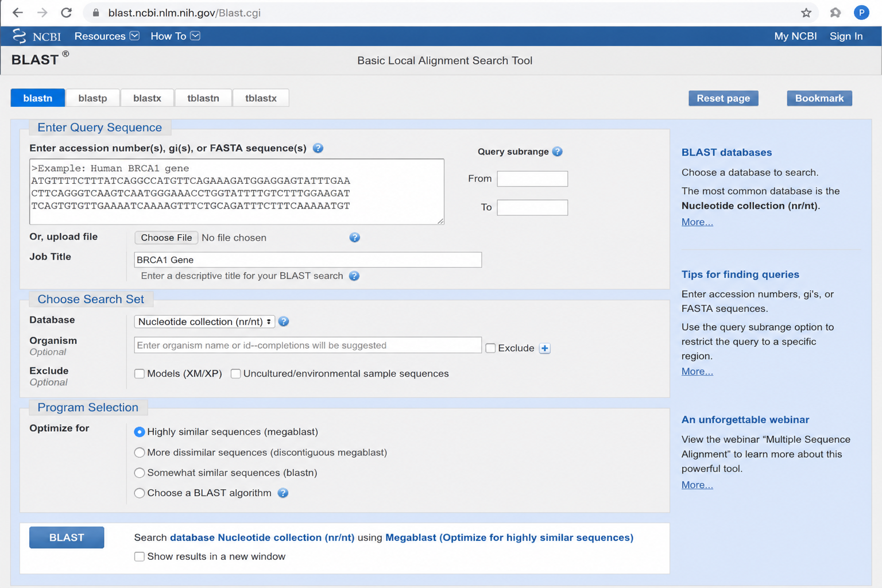The width and height of the screenshot is (882, 588).
Task: Check Models (XM/XP) exclusion box
Action: coord(140,374)
